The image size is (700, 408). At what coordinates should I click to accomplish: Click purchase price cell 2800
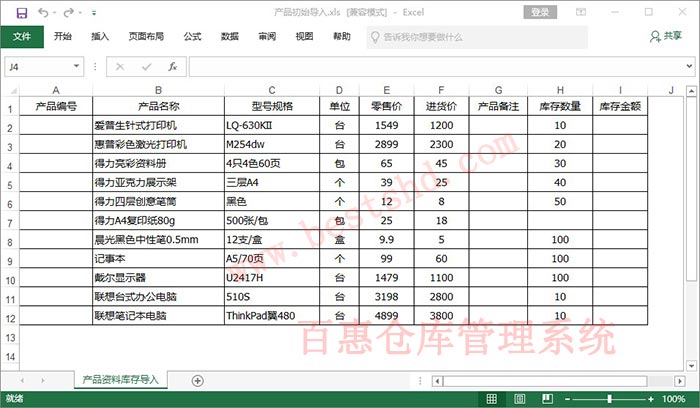[442, 297]
